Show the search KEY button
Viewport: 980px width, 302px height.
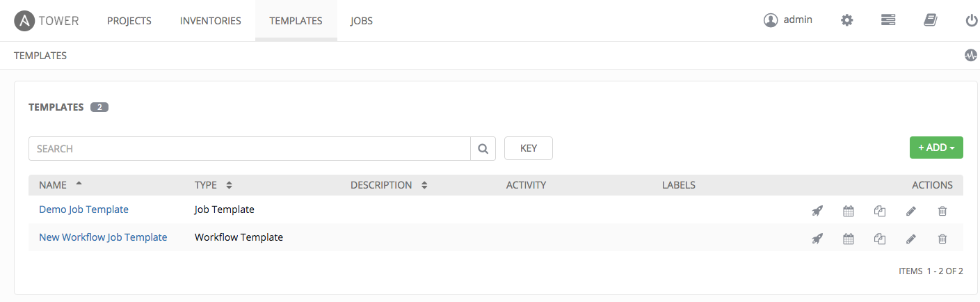pos(529,148)
